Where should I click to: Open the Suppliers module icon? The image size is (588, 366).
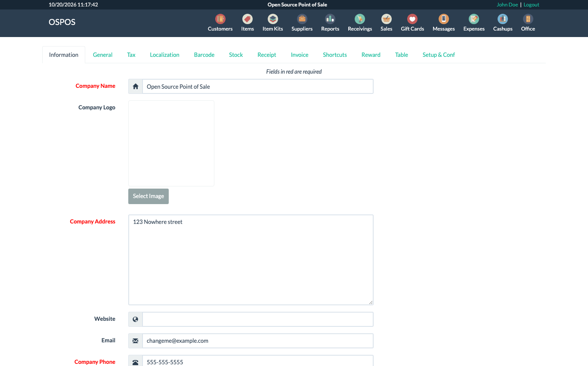(x=302, y=19)
